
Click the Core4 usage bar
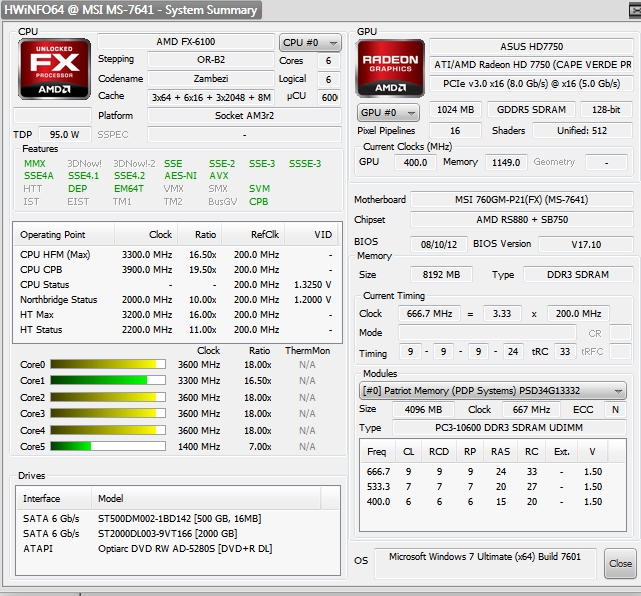[108, 430]
